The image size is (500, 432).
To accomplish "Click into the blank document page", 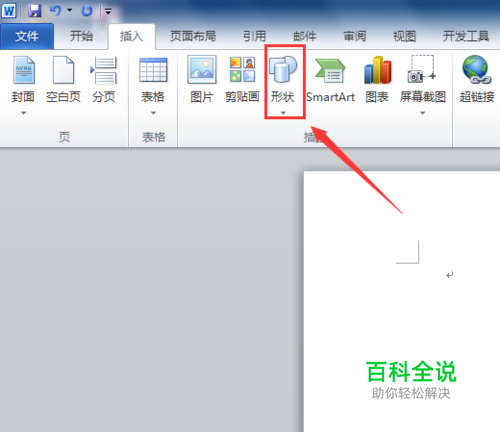I will click(402, 301).
